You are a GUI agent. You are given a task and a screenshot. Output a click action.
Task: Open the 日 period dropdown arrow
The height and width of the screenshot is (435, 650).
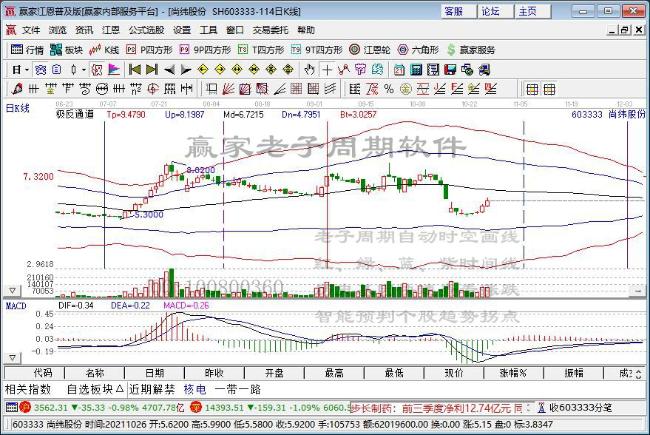pos(27,70)
